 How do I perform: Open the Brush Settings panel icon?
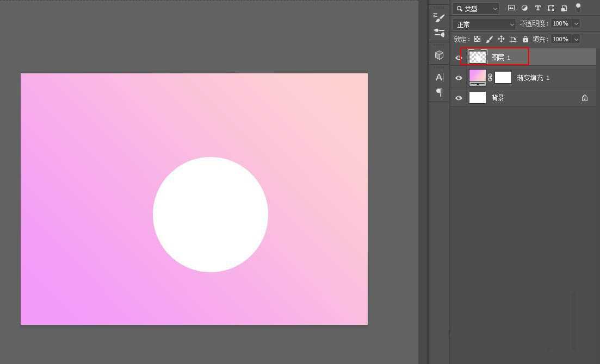click(439, 18)
